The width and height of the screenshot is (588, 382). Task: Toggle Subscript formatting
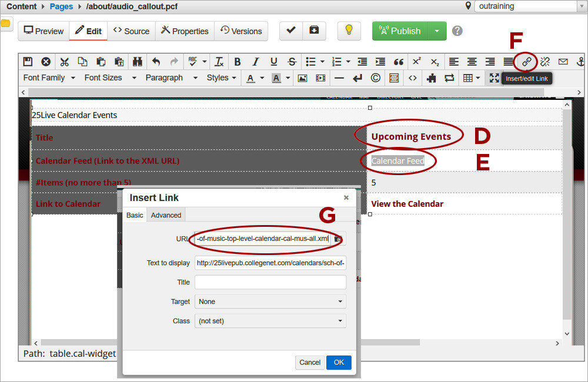[x=435, y=62]
